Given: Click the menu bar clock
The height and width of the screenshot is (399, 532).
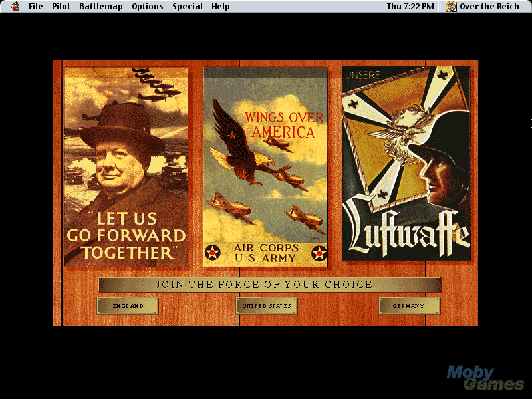Looking at the screenshot, I should 410,7.
